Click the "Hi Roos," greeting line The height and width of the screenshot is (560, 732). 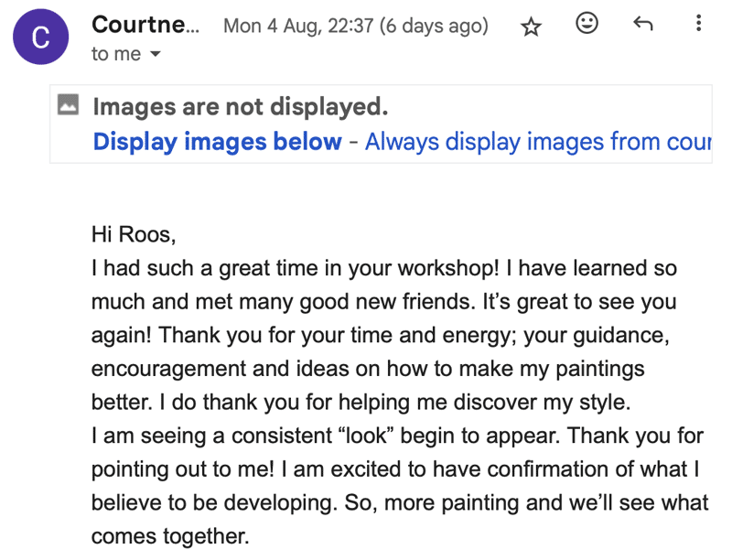(x=133, y=234)
